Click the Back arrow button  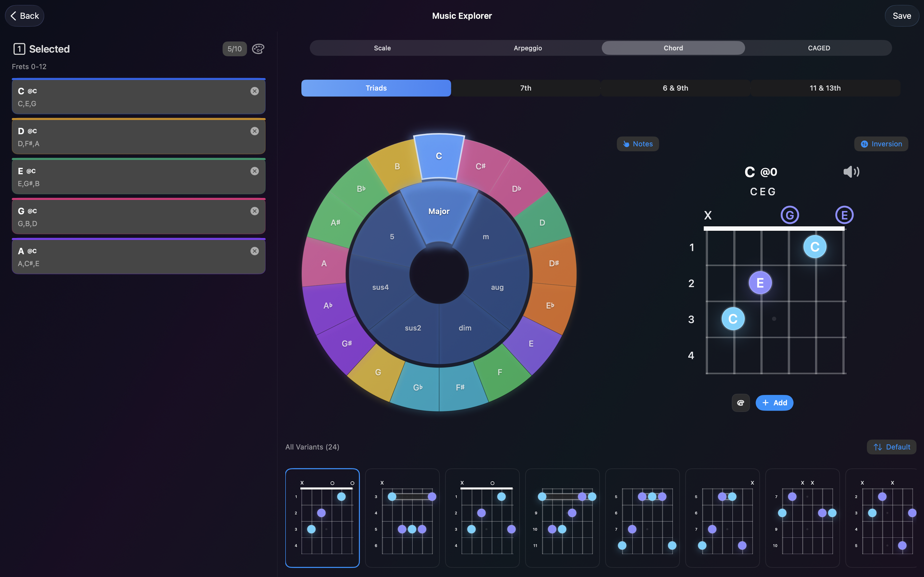[24, 16]
